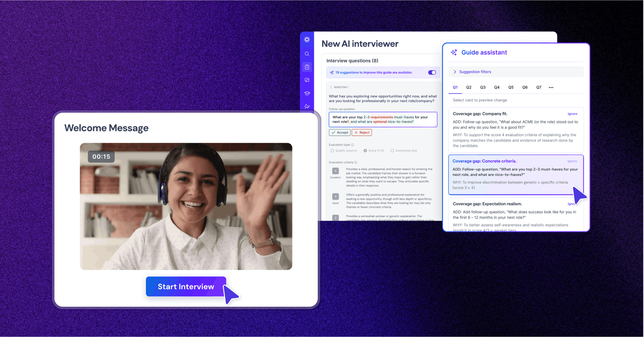644x337 pixels.
Task: Click the sun logo icon in sidebar
Action: (307, 40)
